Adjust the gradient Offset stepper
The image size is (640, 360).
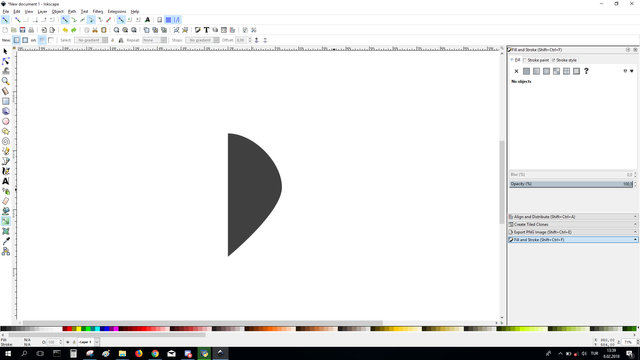[250, 40]
